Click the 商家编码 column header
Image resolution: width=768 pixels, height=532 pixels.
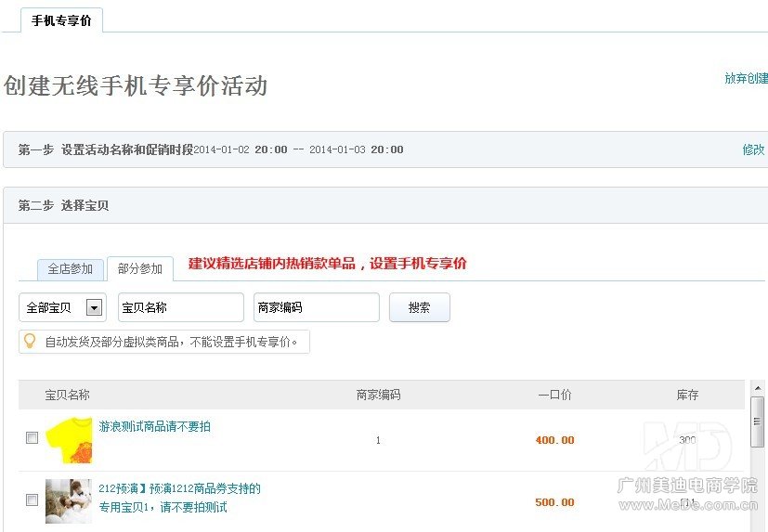378,395
